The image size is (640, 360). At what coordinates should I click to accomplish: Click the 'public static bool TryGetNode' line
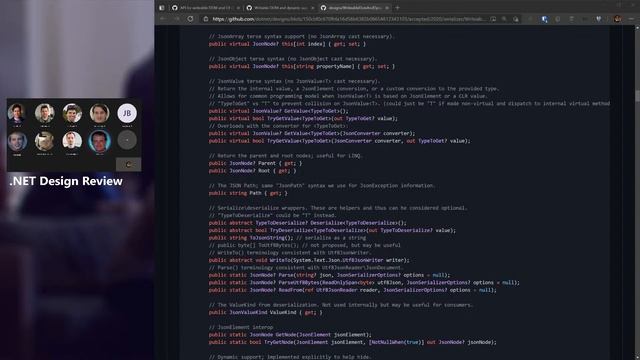click(x=353, y=342)
